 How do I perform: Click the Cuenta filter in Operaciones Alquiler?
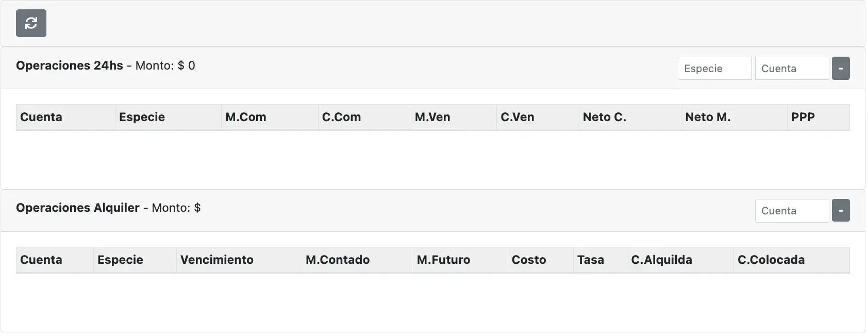pos(792,210)
